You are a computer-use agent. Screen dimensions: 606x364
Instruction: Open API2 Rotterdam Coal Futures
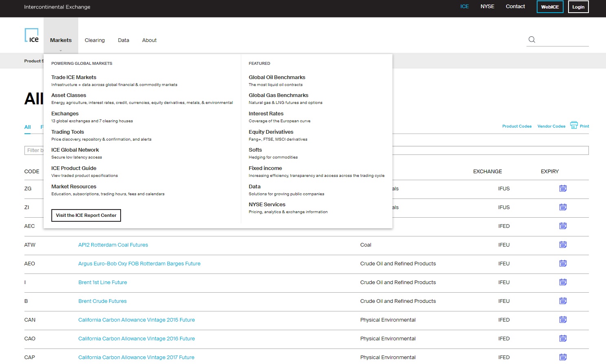[x=113, y=245]
